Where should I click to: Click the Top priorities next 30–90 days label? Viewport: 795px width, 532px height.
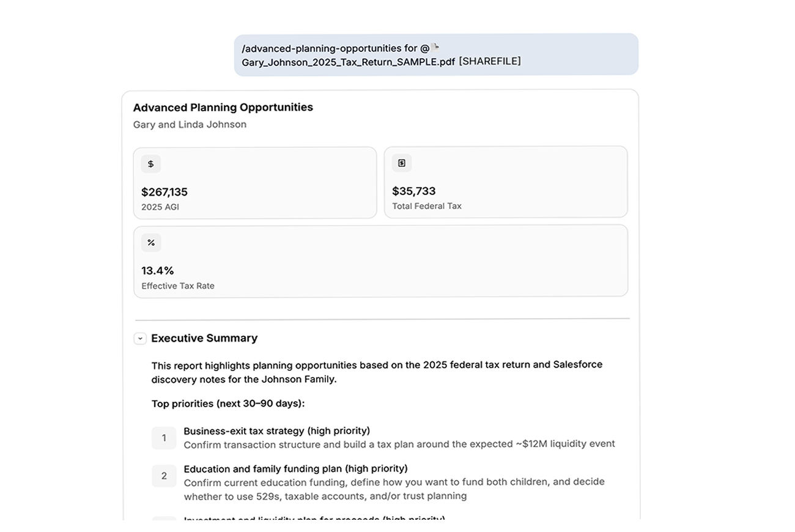click(228, 404)
